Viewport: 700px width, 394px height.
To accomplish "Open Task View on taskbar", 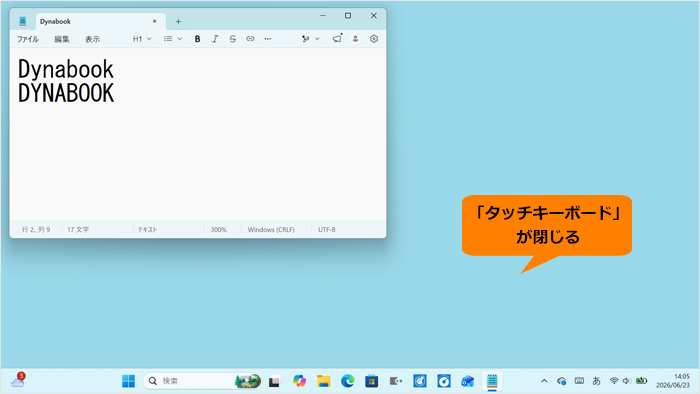I will 274,382.
